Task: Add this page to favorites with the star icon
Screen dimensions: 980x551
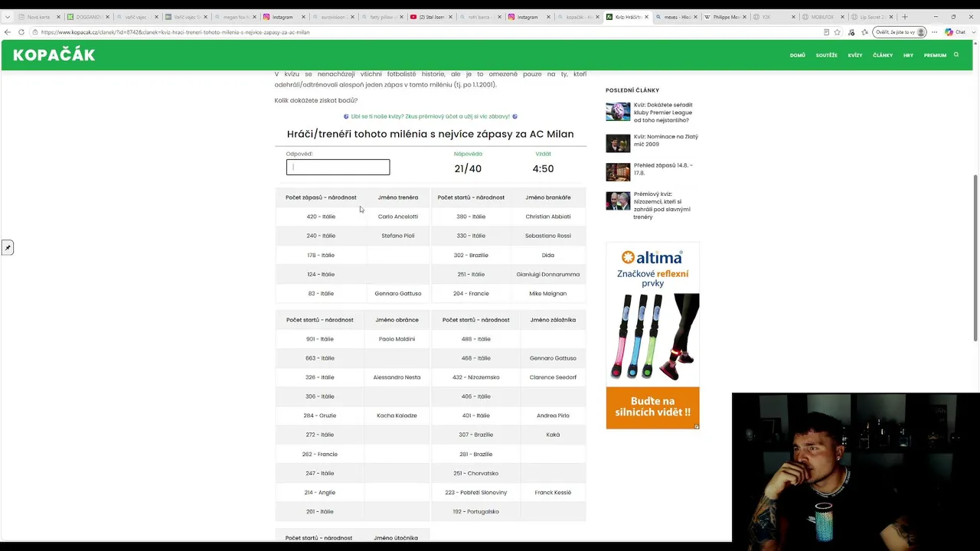Action: [x=838, y=32]
